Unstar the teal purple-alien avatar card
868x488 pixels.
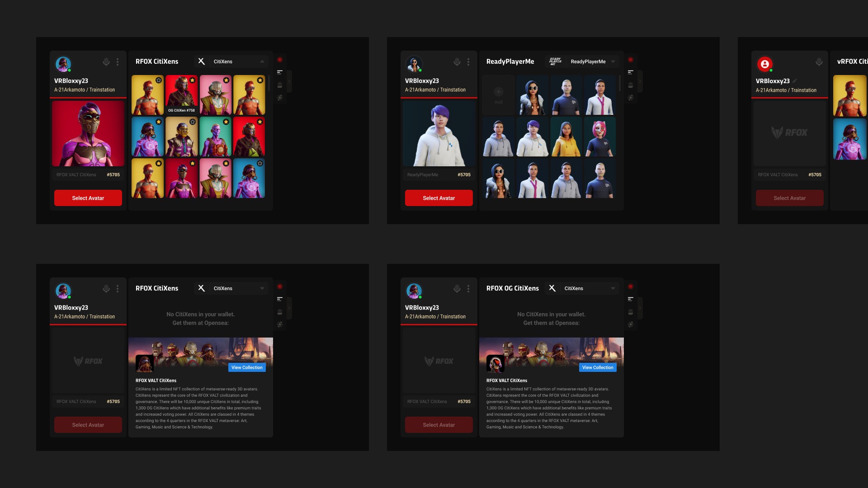[x=226, y=122]
